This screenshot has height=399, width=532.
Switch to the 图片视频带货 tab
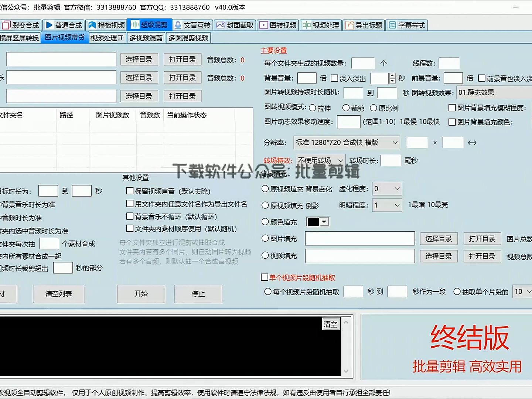coord(65,37)
